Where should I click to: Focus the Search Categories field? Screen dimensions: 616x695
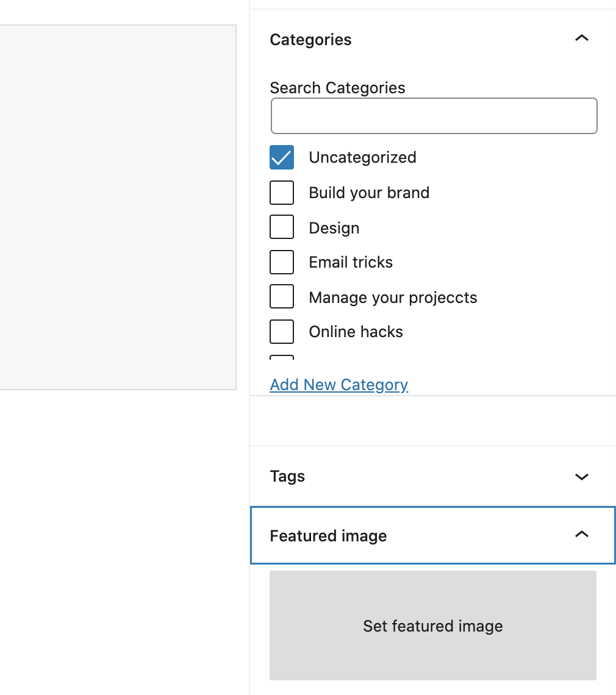tap(434, 116)
